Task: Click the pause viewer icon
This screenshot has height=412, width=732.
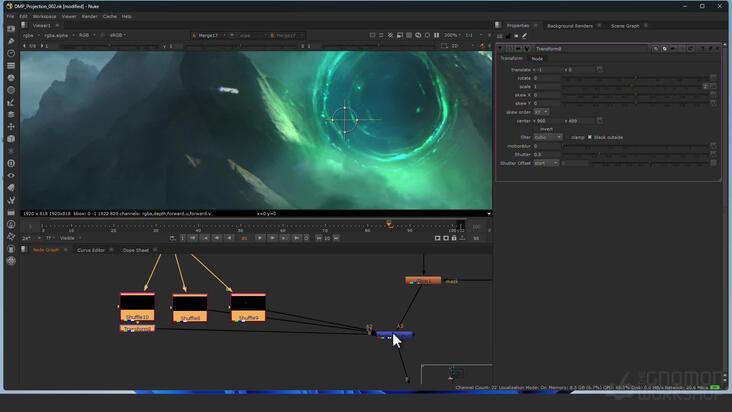Action: tap(436, 35)
